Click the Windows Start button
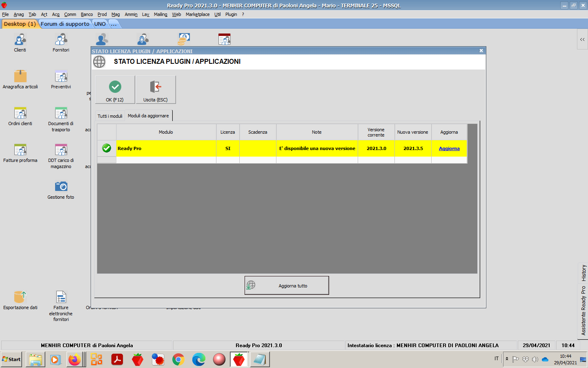Image resolution: width=588 pixels, height=368 pixels. pos(11,359)
